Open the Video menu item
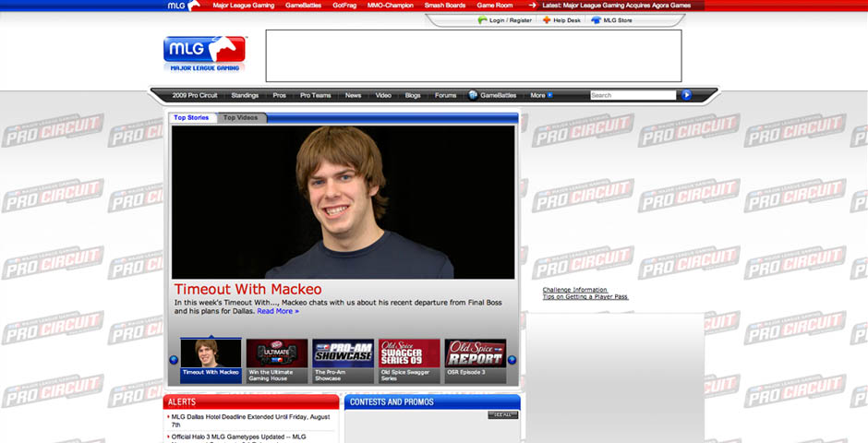Screen dimensions: 868x443 383,95
